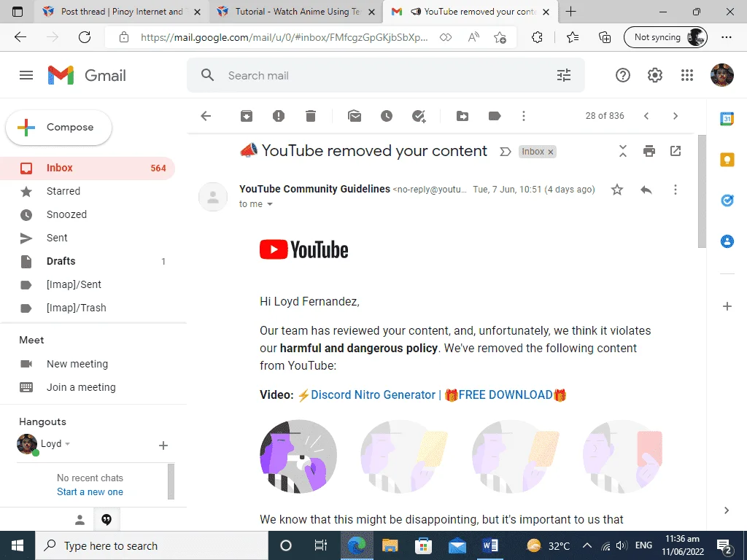Click 'Start a new one' chat link
747x560 pixels.
tap(90, 492)
